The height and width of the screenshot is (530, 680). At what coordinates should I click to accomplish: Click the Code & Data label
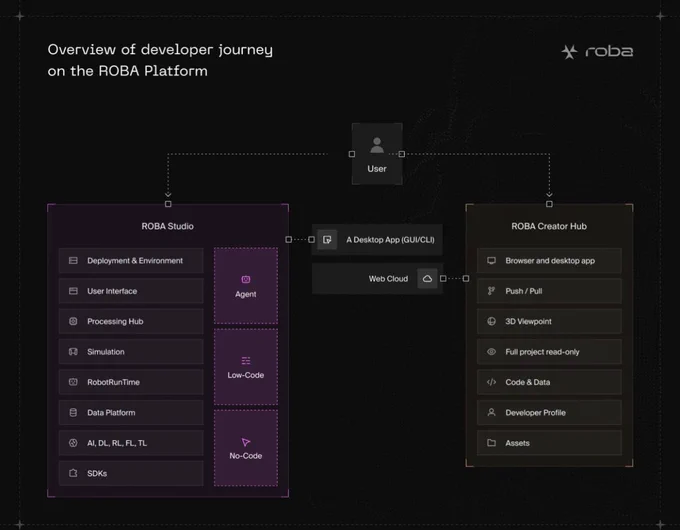[527, 382]
